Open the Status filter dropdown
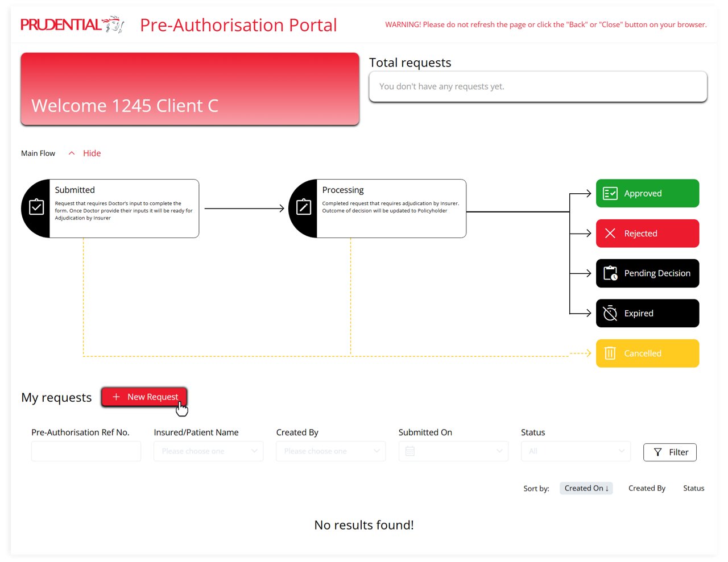The width and height of the screenshot is (728, 562). point(576,451)
